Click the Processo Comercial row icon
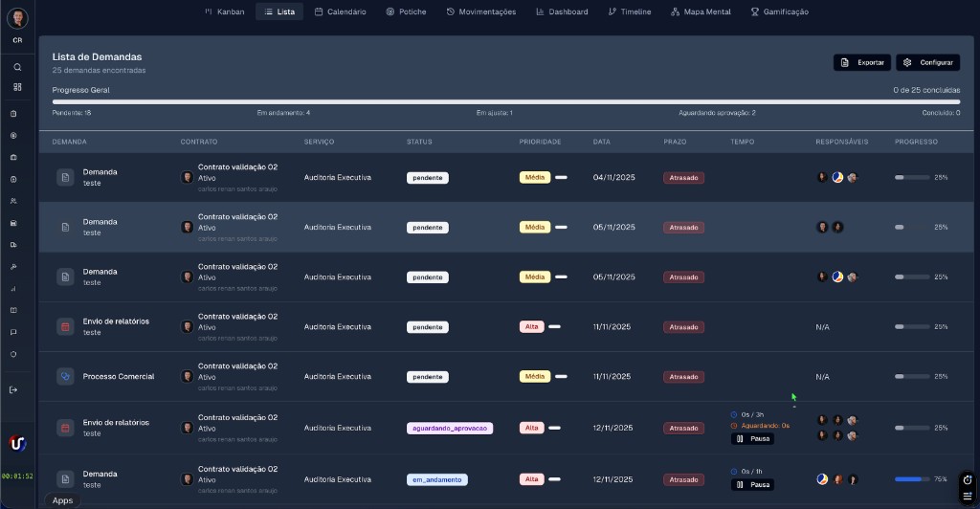Screen dimensions: 980x509 click(66, 377)
